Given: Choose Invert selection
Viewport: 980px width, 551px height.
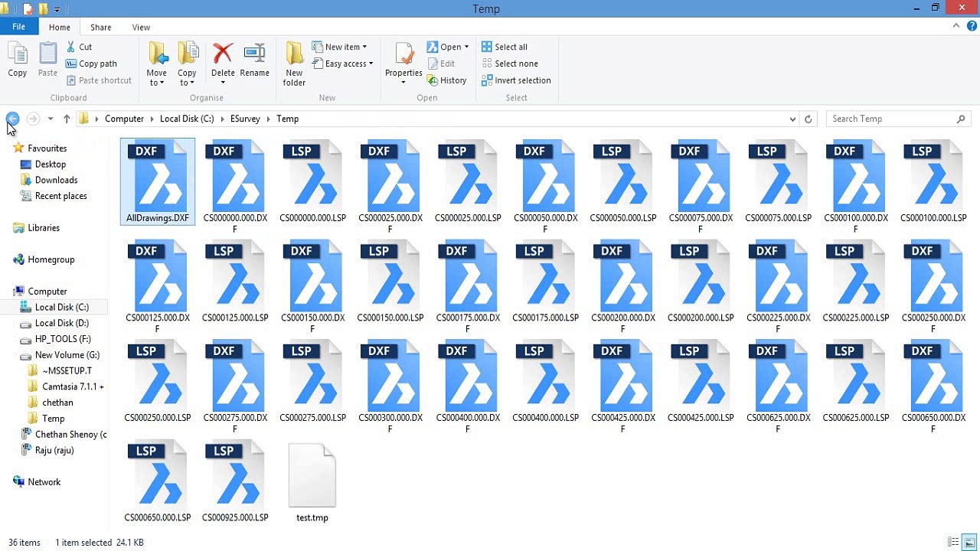Looking at the screenshot, I should click(x=516, y=80).
